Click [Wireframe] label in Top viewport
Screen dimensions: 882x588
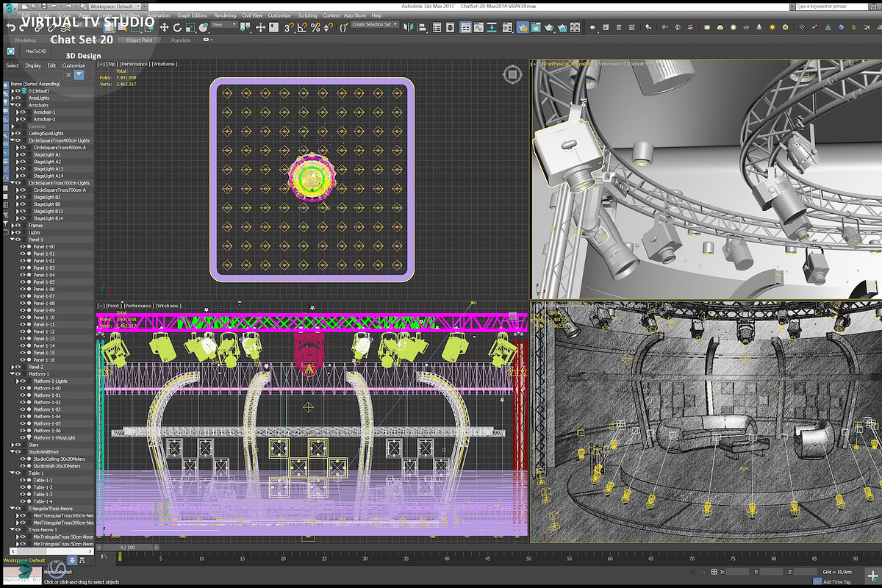point(165,64)
